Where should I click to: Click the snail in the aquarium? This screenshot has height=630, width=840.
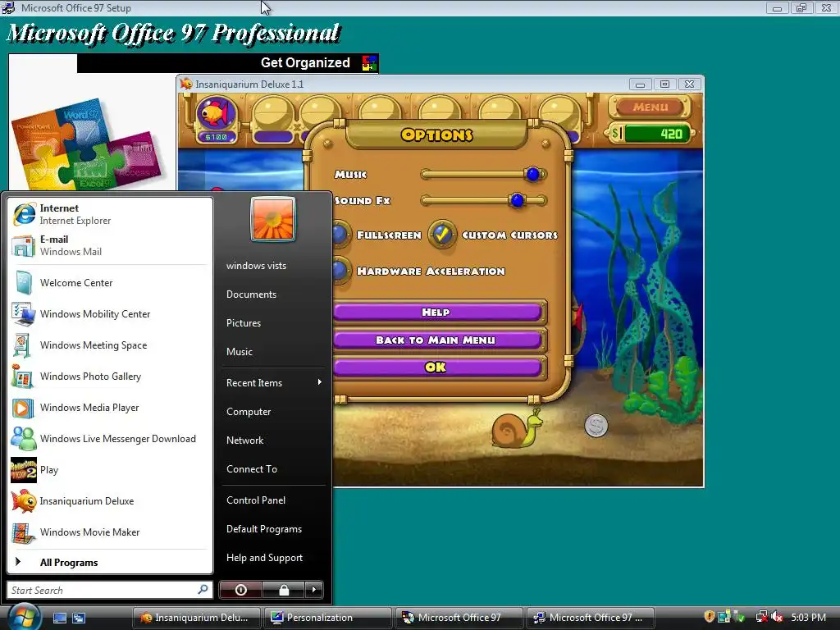click(x=517, y=428)
